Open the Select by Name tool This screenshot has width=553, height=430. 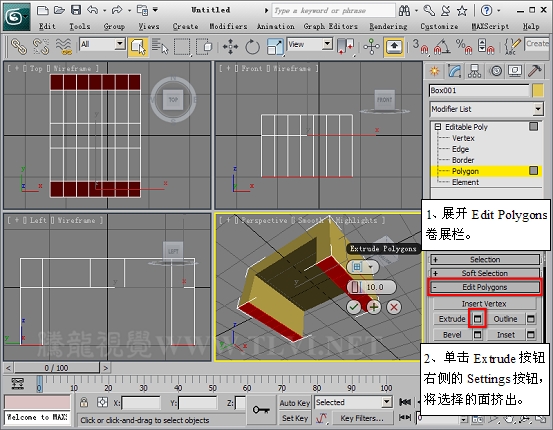coord(160,47)
